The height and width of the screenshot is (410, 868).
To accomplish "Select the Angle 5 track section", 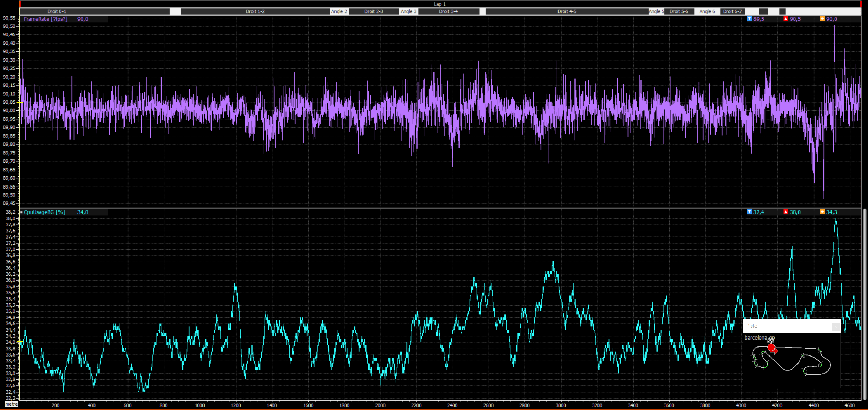I will point(656,11).
